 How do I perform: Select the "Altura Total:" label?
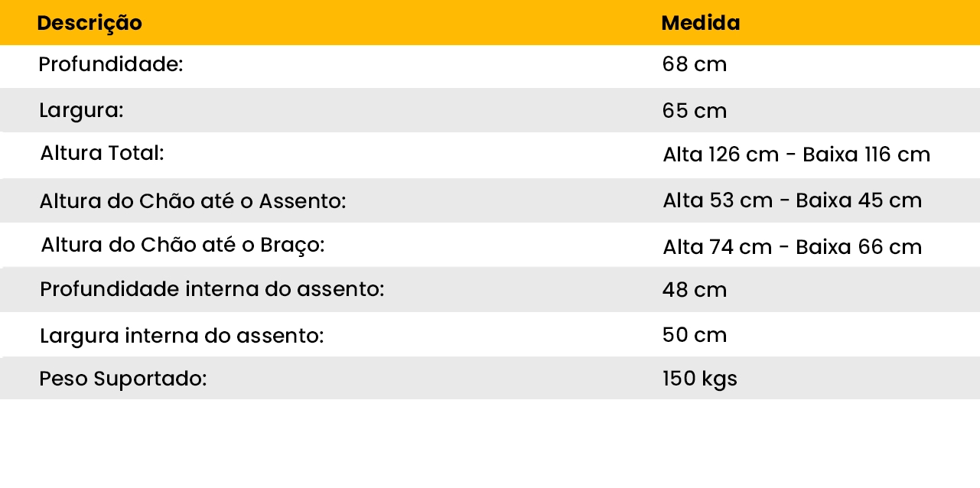[x=102, y=153]
